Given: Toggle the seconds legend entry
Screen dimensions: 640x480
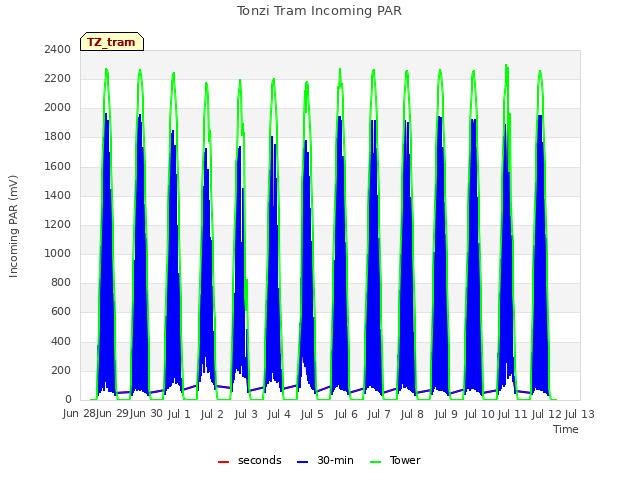Looking at the screenshot, I should click(x=250, y=460).
